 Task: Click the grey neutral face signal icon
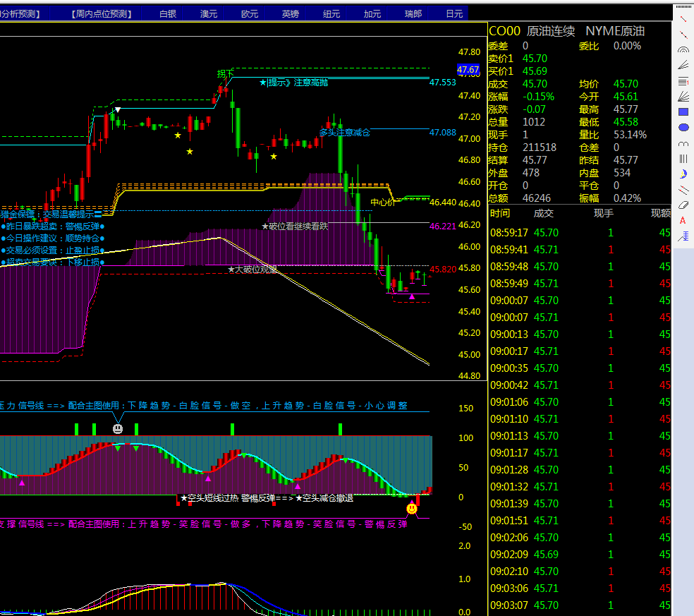point(118,429)
